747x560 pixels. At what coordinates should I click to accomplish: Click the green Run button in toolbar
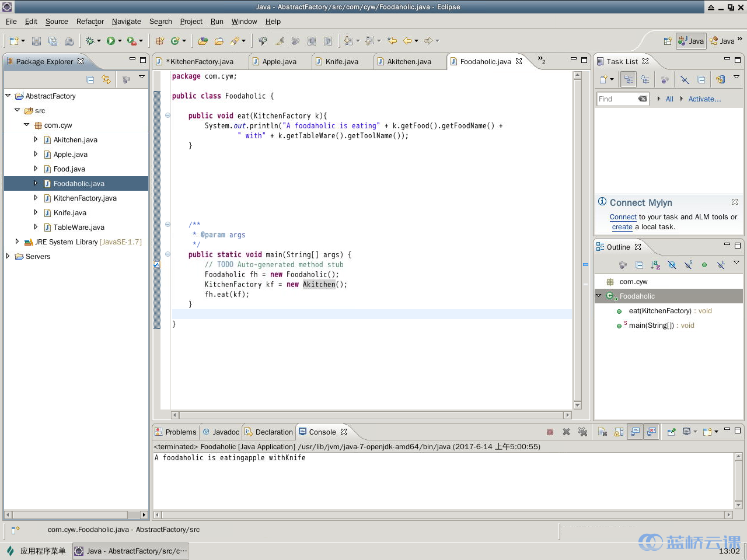(x=110, y=41)
